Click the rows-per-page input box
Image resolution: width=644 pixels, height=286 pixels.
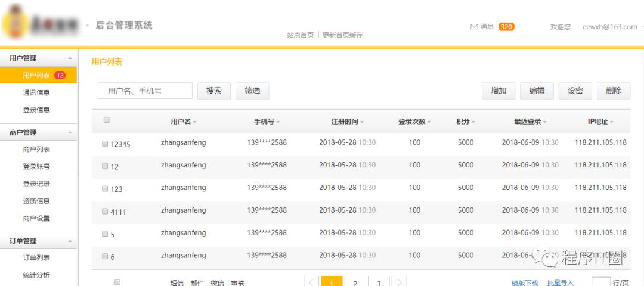[x=601, y=282]
